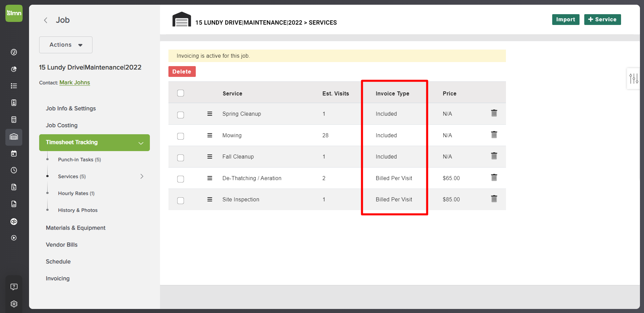This screenshot has height=313, width=644.
Task: Collapse the Timesheet Tracking section
Action: (x=141, y=143)
